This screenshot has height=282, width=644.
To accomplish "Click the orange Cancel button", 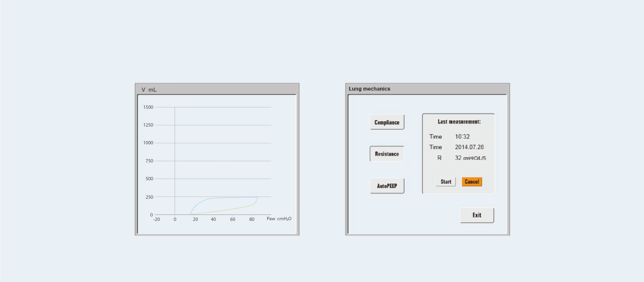I will (472, 182).
